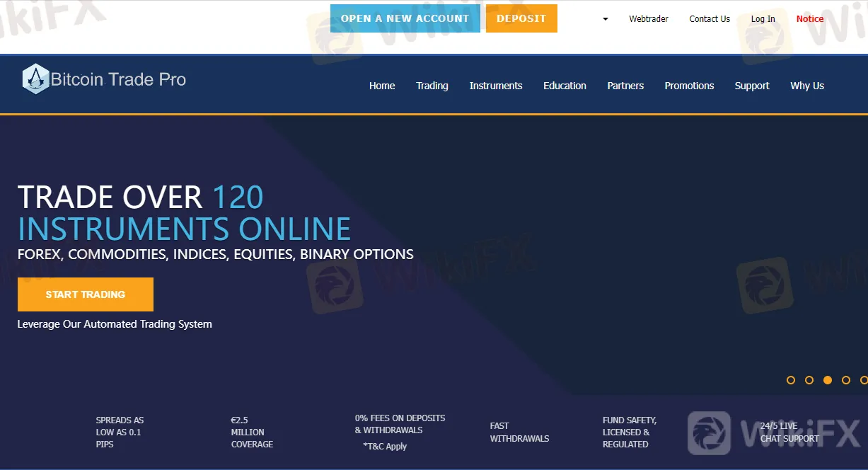The image size is (868, 470).
Task: Open the Promotions menu item
Action: point(689,86)
